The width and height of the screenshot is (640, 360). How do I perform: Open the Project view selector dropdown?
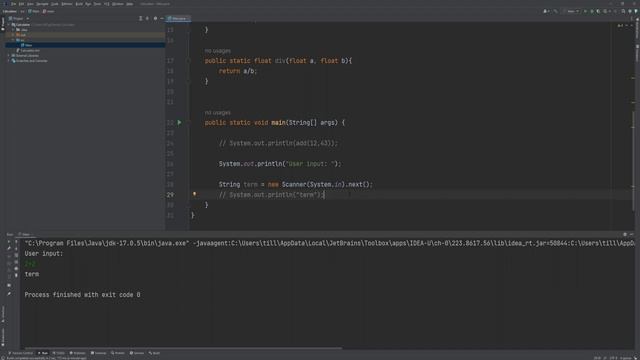pos(19,18)
